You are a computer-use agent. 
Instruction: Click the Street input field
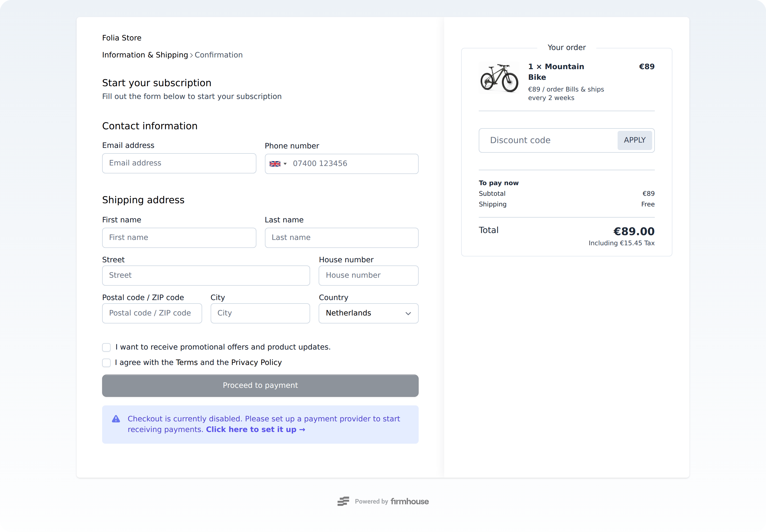click(206, 275)
